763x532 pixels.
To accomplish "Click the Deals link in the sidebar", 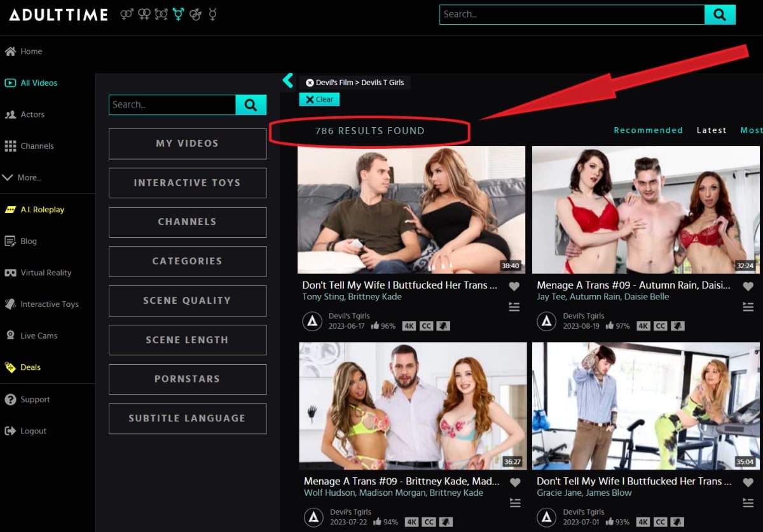I will tap(31, 367).
